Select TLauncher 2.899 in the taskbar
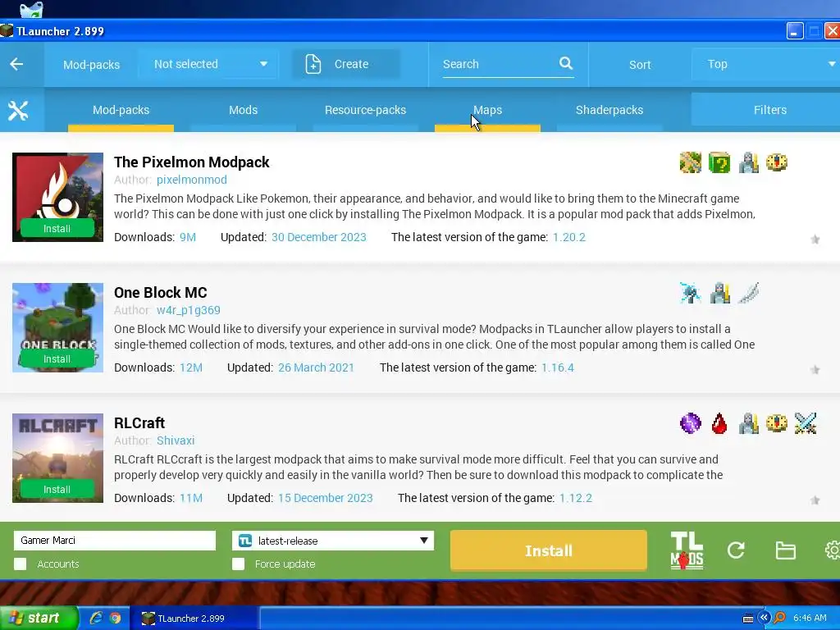 [195, 619]
